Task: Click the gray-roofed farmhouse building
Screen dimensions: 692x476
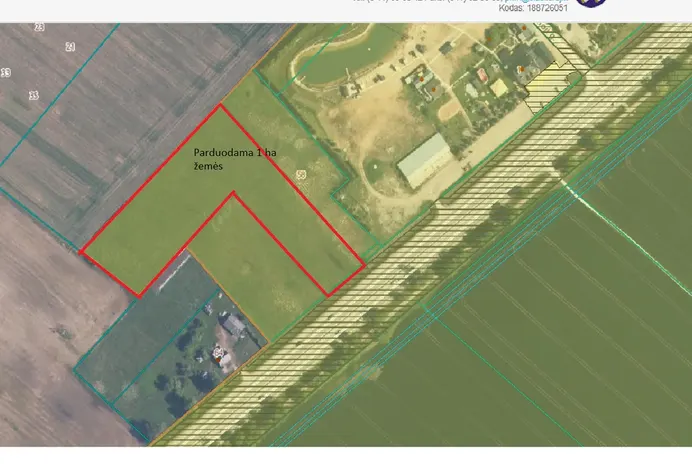Action: tap(234, 325)
